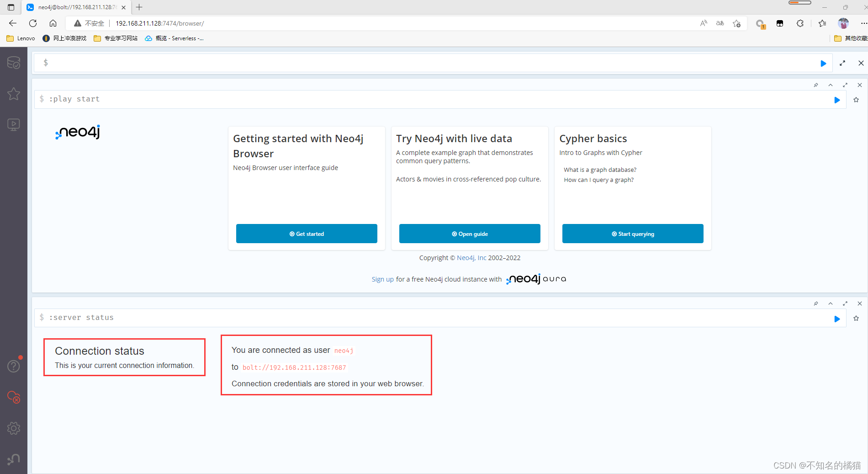The width and height of the screenshot is (868, 474).
Task: Save :play start as favorite
Action: tap(856, 100)
